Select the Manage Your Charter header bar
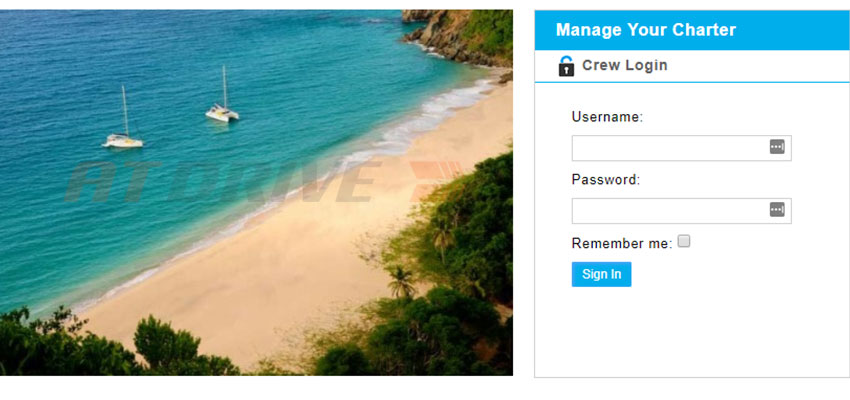 pos(692,30)
